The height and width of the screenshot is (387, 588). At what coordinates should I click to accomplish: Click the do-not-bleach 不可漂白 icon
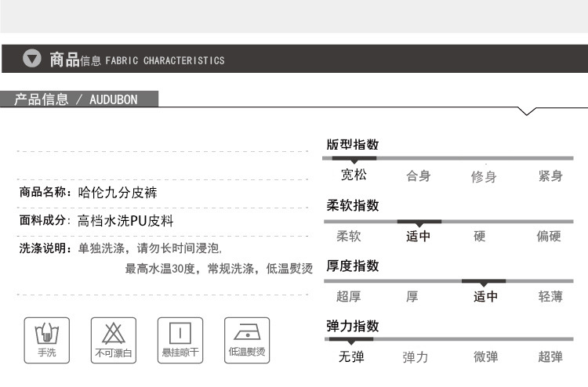pos(114,340)
